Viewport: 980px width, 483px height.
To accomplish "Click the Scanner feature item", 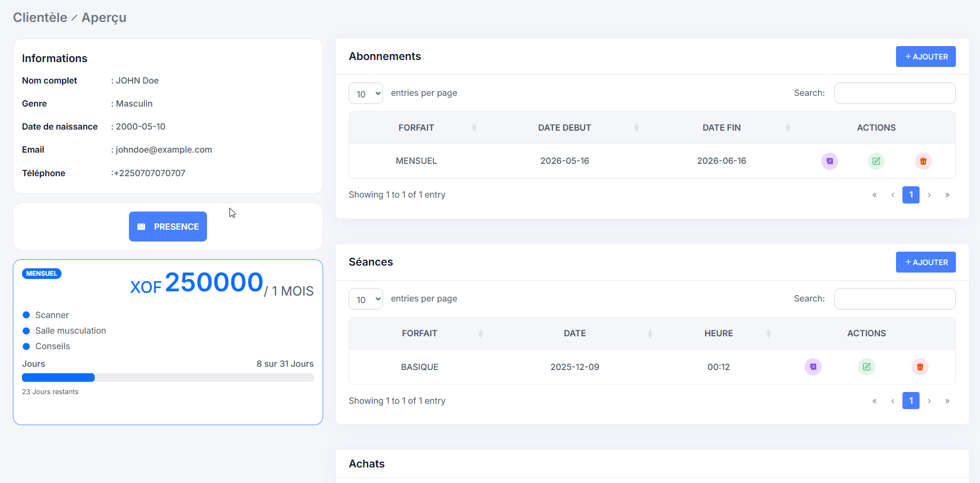I will click(52, 315).
